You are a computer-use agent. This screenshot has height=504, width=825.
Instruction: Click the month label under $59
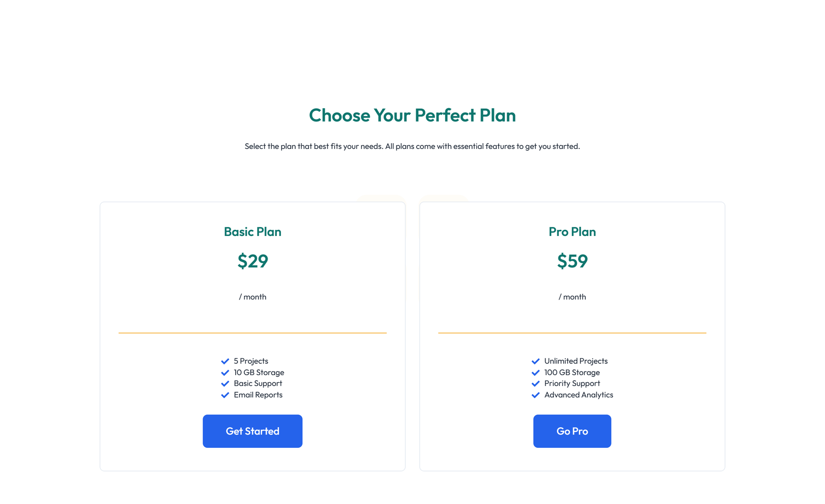point(572,297)
